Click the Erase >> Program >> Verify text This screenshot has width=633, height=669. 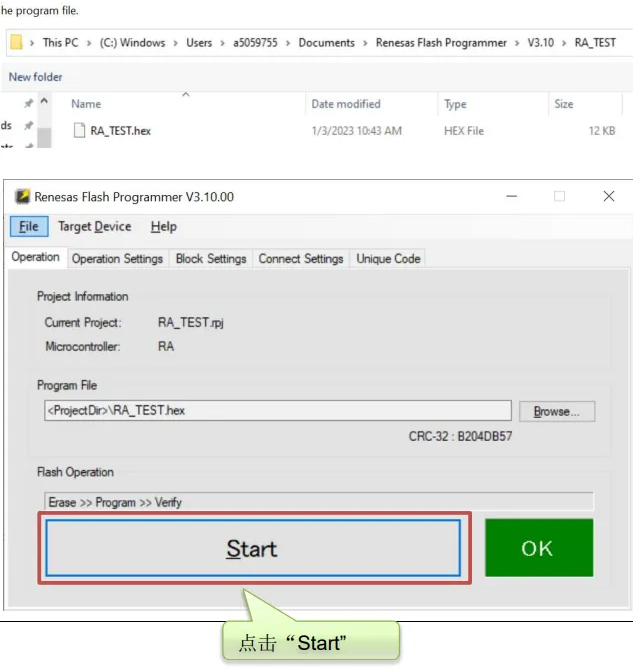[115, 502]
